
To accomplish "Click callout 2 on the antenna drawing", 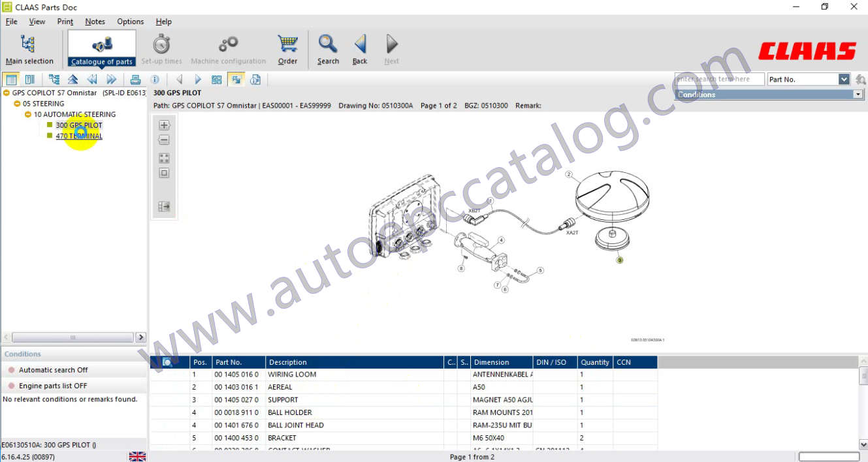I will (569, 175).
